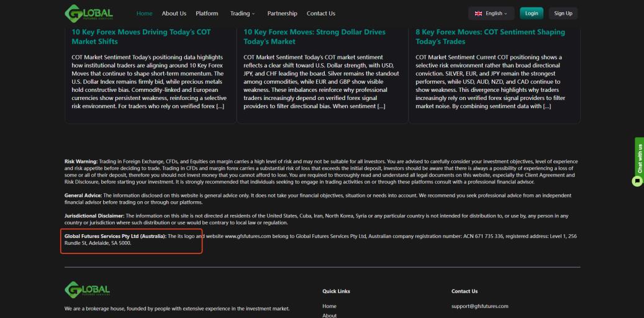
Task: Go to the Home nav item
Action: pos(144,14)
